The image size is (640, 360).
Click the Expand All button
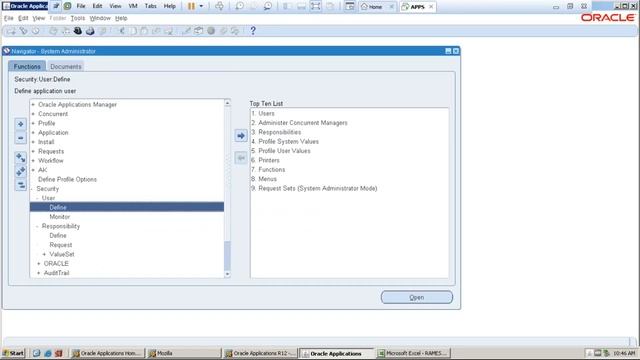[20, 171]
